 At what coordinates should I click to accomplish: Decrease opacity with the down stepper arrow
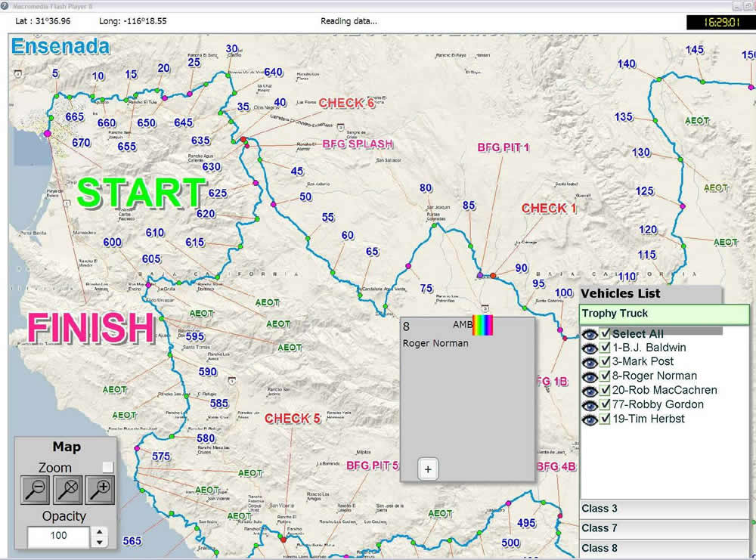[99, 542]
